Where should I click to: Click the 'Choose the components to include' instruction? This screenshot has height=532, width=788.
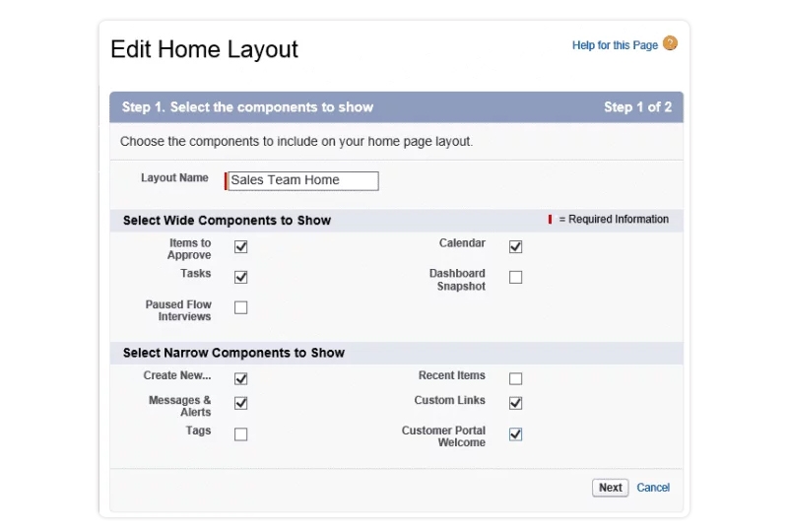[x=296, y=141]
